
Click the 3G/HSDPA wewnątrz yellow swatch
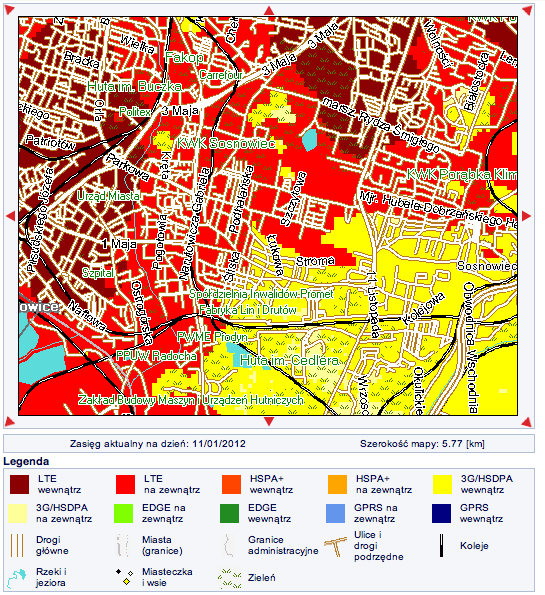point(443,485)
